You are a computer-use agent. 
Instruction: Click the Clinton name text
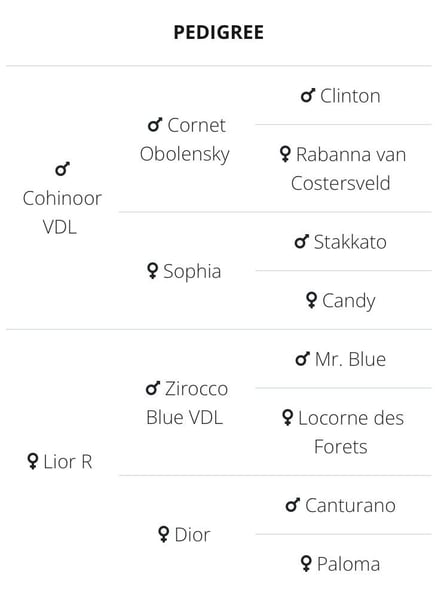click(350, 96)
